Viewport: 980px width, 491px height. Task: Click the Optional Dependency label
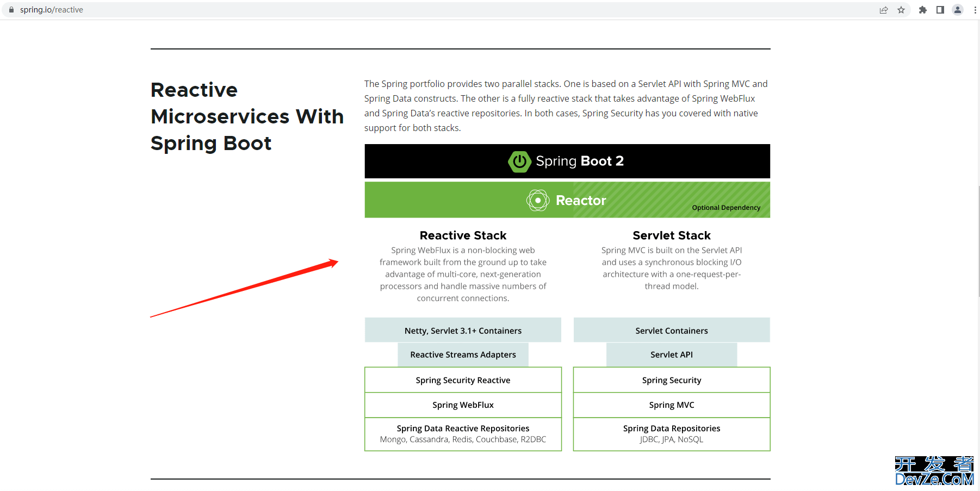tap(726, 208)
